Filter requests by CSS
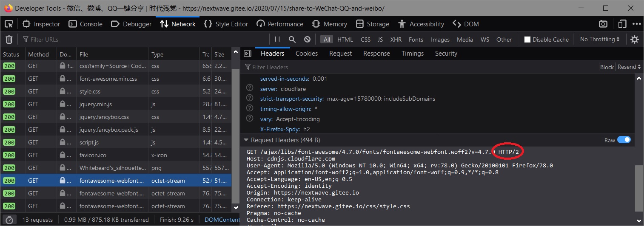 [x=366, y=40]
